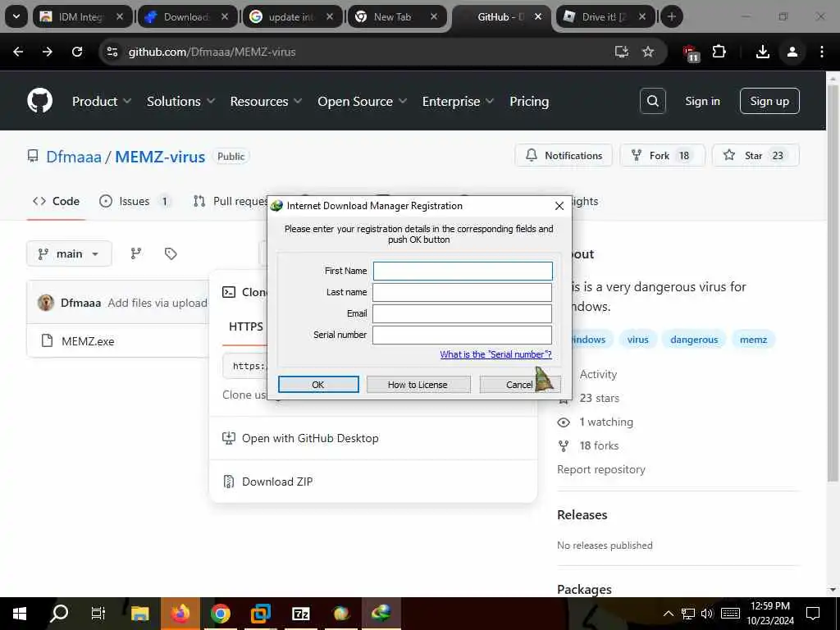Open the MEMZ.exe file
The image size is (840, 630).
[x=88, y=341]
